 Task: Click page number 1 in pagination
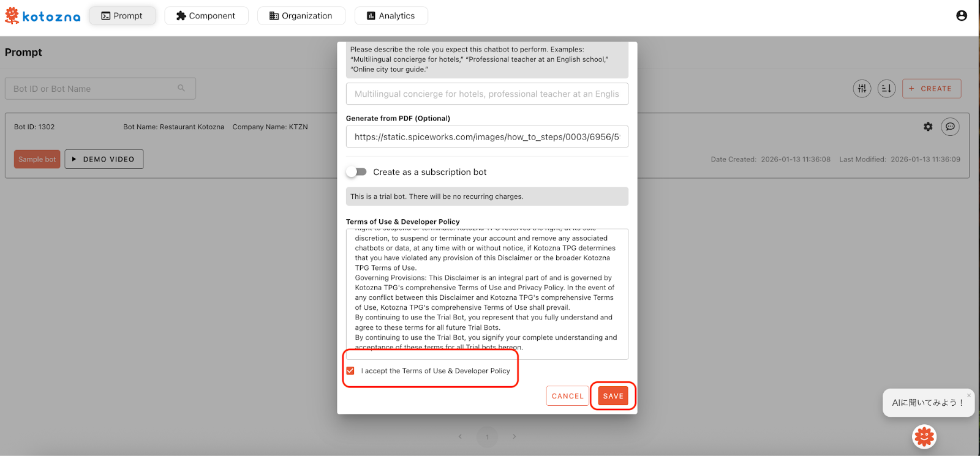coord(488,436)
